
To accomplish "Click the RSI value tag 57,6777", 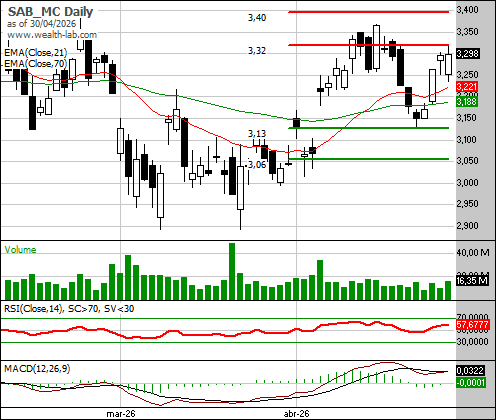I will point(472,325).
